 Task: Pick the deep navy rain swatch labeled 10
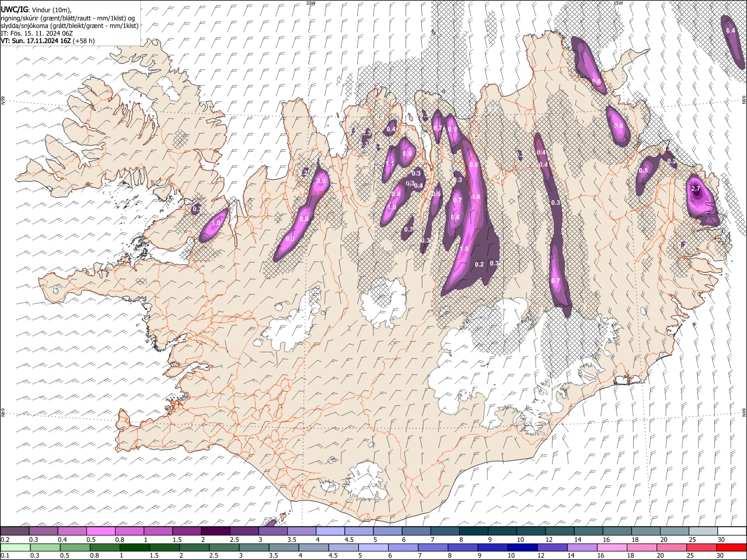coord(522,547)
